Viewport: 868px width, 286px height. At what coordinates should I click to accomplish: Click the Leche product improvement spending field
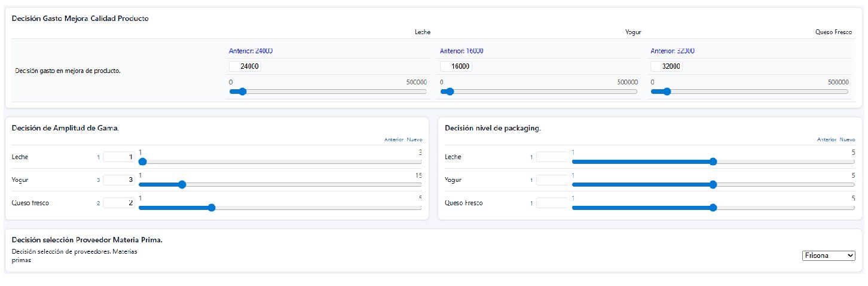[x=245, y=66]
